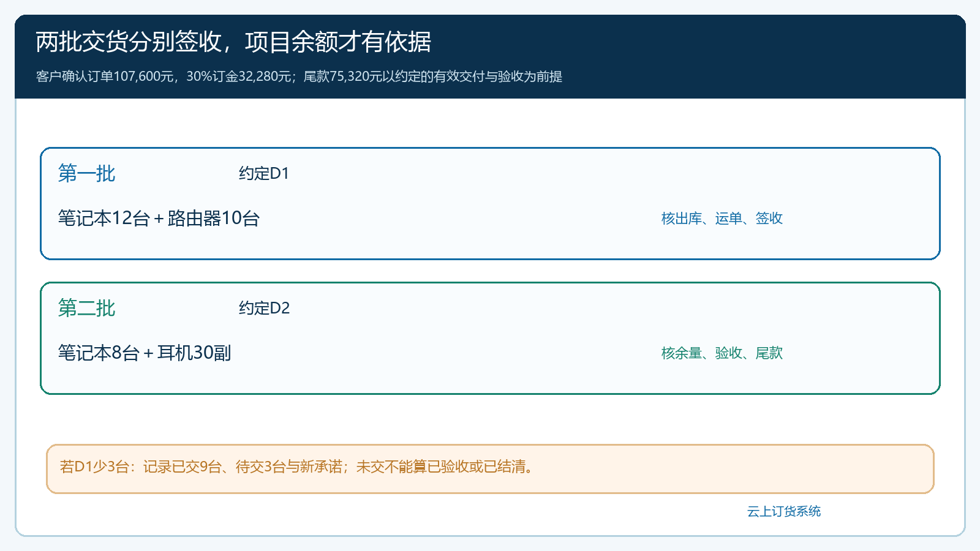This screenshot has height=551, width=980.
Task: Select the blue-bordered first batch card
Action: [490, 203]
